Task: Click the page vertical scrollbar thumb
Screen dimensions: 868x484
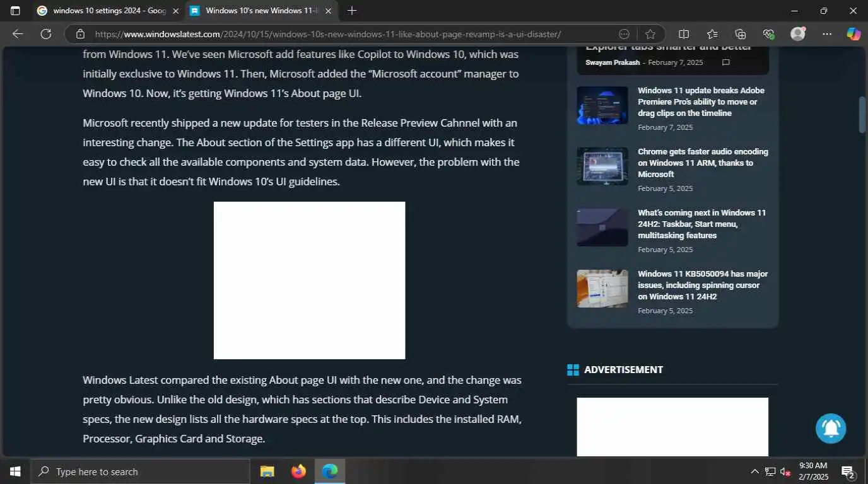Action: coord(862,114)
